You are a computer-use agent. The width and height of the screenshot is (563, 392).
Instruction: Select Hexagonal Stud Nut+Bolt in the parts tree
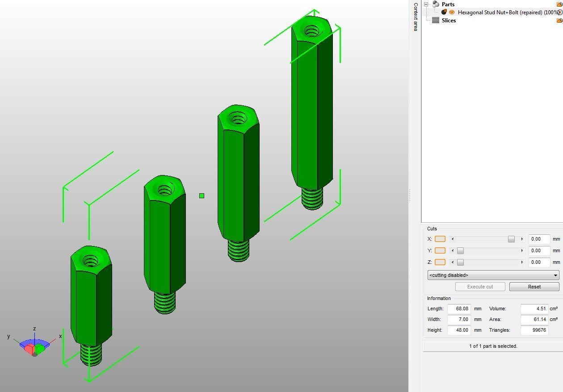coord(492,12)
